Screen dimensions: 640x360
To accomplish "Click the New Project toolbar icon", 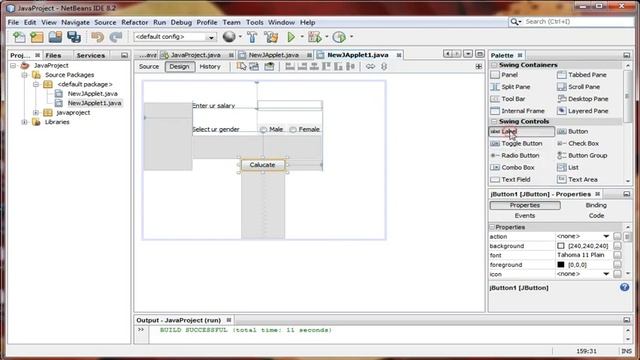I will pyautogui.click(x=37, y=37).
